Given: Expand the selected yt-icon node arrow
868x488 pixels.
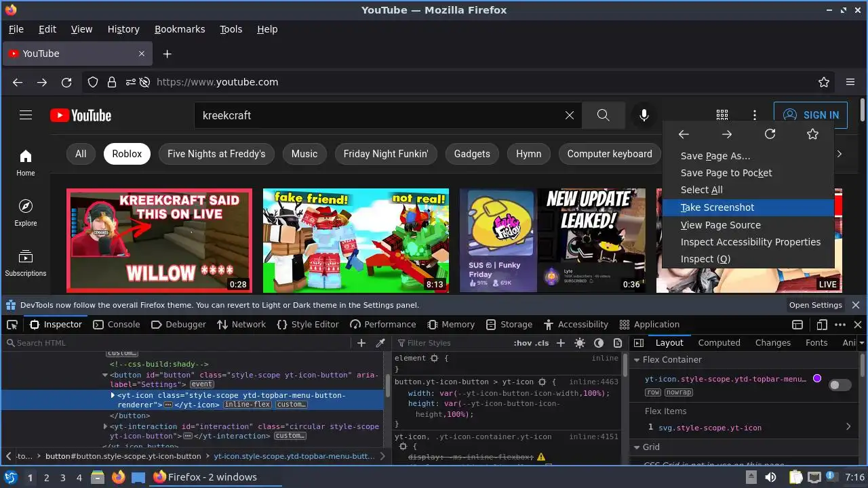Looking at the screenshot, I should pos(113,395).
